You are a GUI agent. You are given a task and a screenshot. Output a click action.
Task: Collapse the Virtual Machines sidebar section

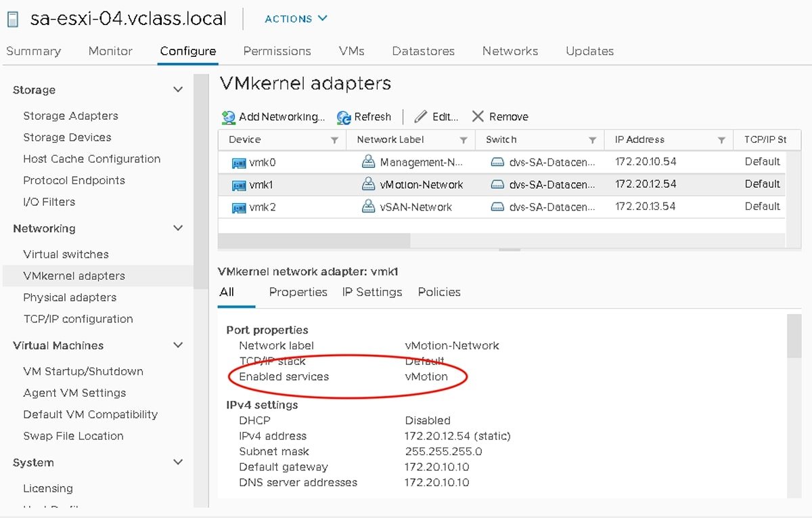click(178, 345)
